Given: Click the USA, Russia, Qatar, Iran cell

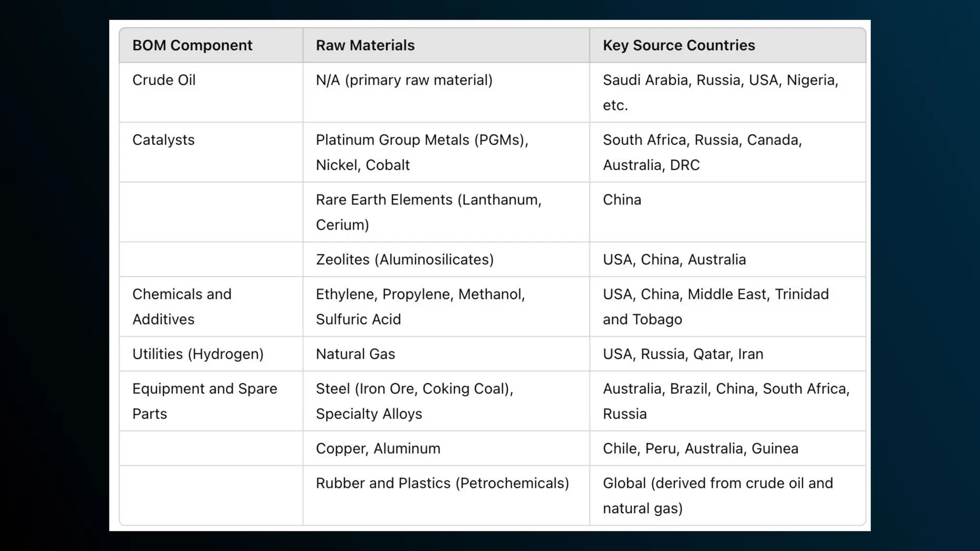Looking at the screenshot, I should pos(683,354).
